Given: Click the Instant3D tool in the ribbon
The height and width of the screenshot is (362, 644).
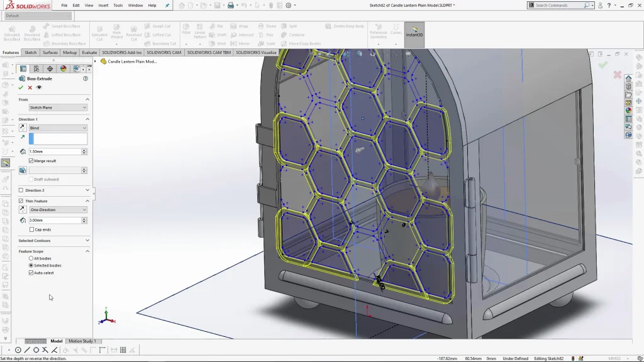Looking at the screenshot, I should 414,32.
